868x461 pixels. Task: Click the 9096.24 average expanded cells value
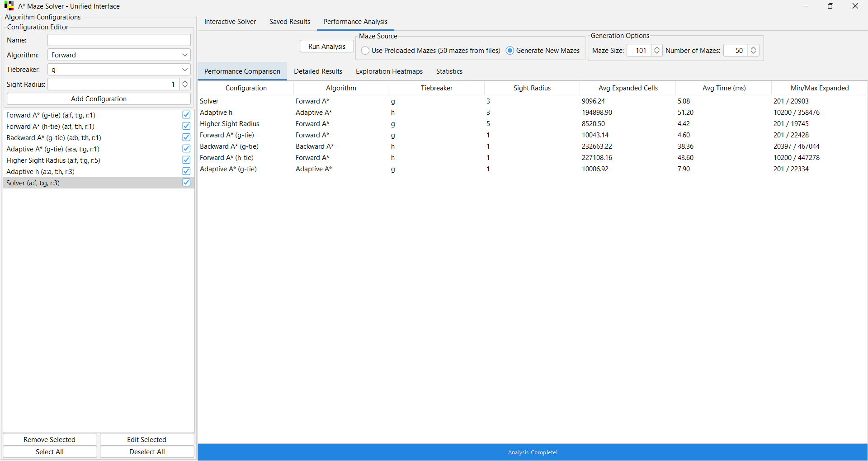click(593, 101)
